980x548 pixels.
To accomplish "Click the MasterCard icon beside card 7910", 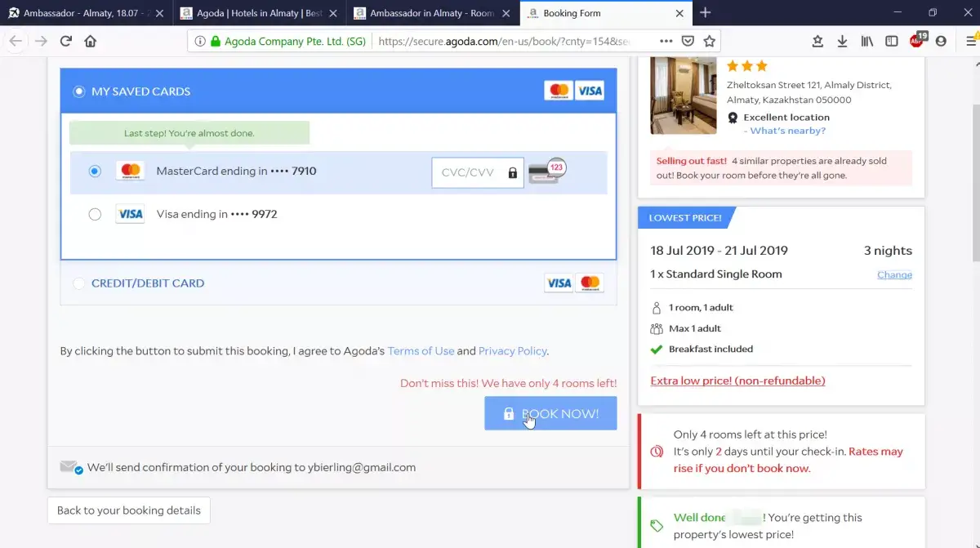I will (130, 172).
